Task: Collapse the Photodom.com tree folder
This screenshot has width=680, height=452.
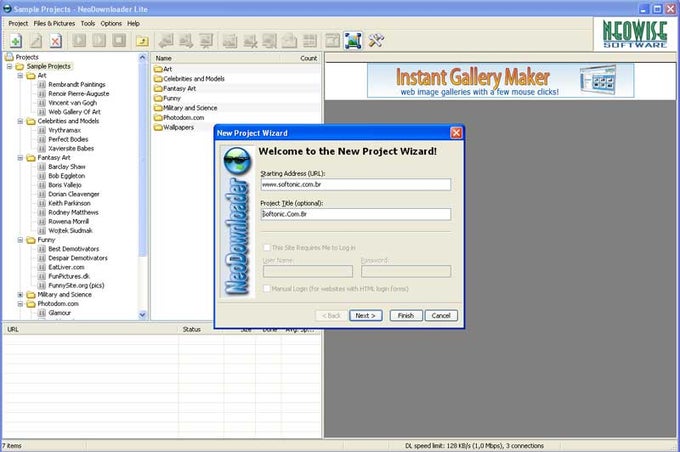Action: pyautogui.click(x=20, y=304)
